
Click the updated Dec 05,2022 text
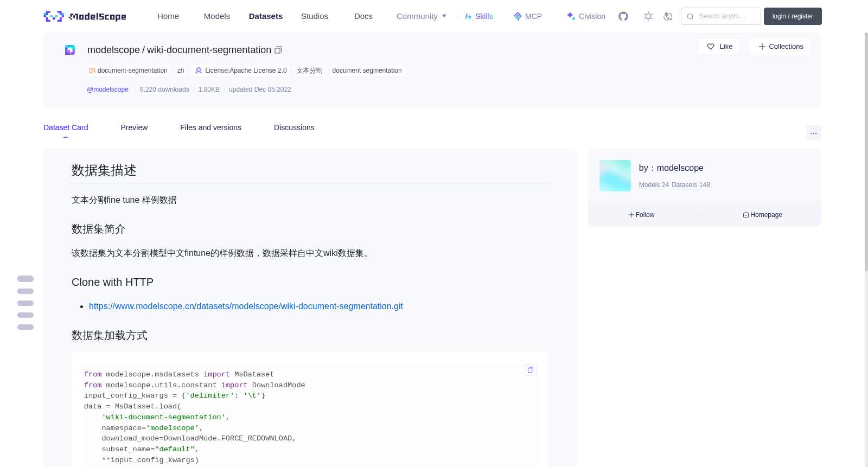260,89
